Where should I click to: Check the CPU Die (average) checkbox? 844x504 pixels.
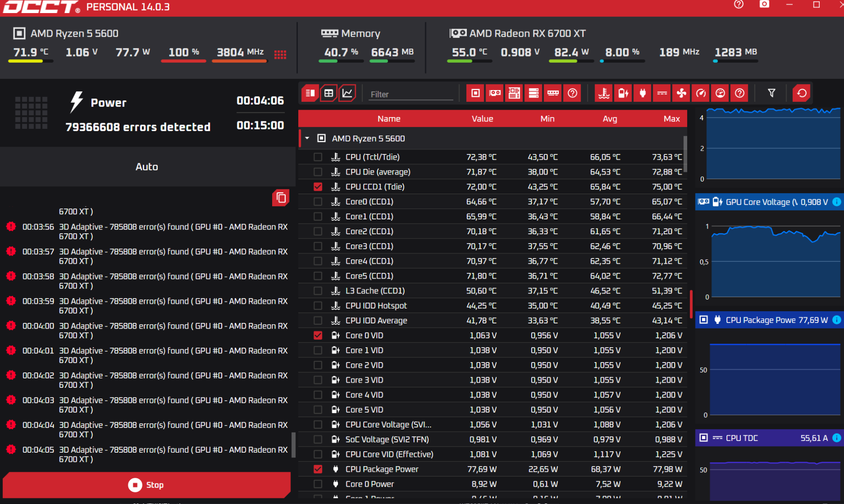pos(318,172)
